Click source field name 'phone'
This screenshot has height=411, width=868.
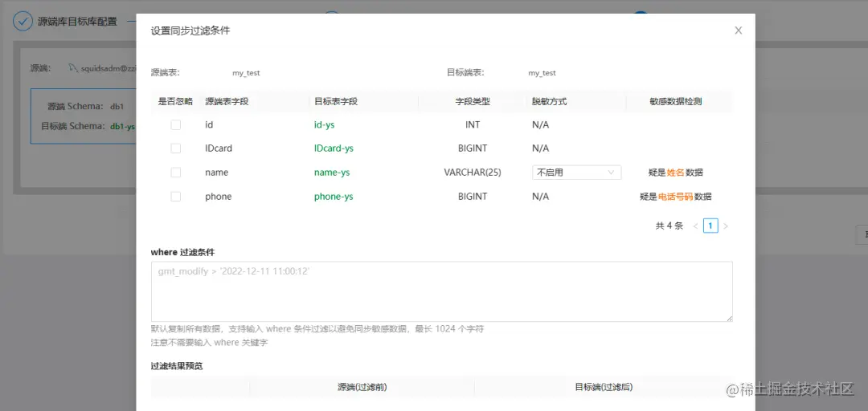[218, 197]
